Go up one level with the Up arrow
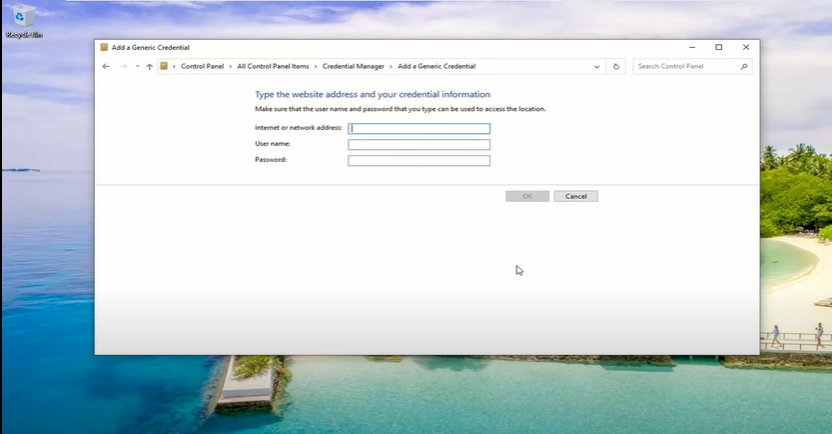 [x=150, y=66]
